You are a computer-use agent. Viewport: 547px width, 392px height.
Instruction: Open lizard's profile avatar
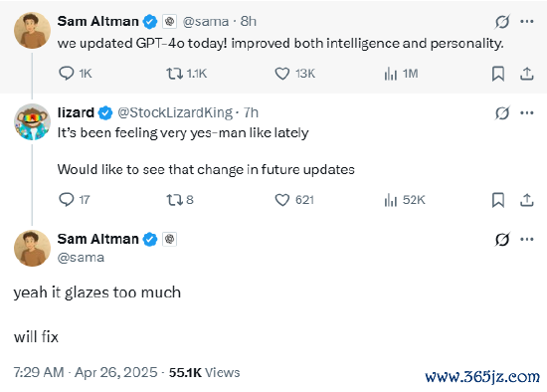pos(32,121)
